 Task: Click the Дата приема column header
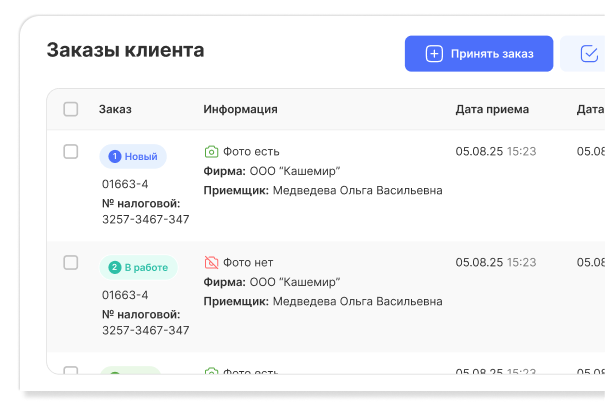[492, 109]
